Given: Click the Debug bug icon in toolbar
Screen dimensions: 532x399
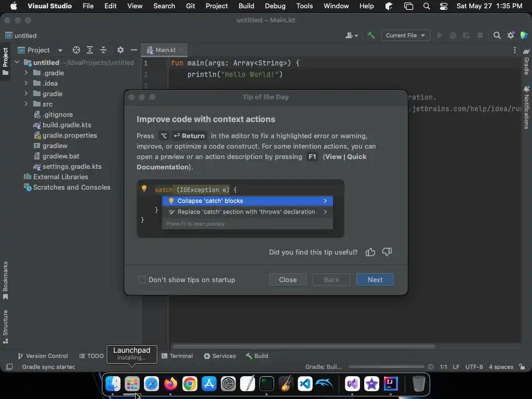Looking at the screenshot, I should [x=453, y=35].
